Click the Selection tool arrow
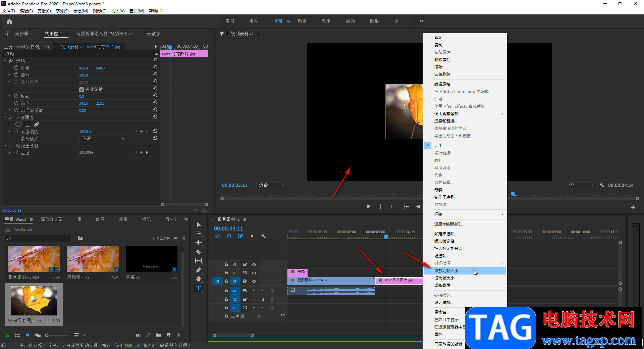Viewport: 644px width, 349px height. [199, 225]
